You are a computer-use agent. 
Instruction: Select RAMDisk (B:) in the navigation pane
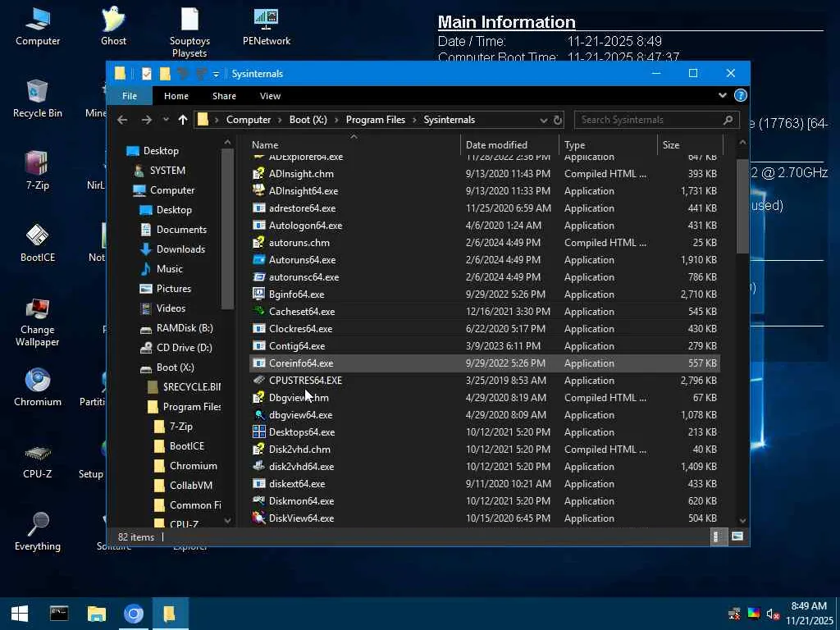click(x=185, y=328)
